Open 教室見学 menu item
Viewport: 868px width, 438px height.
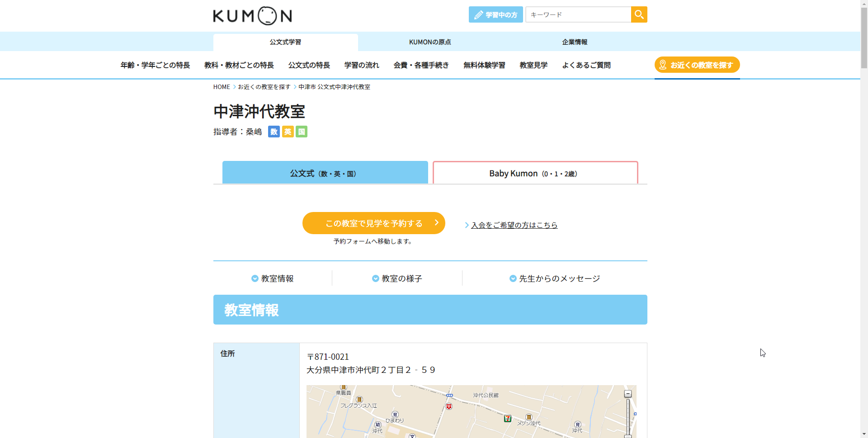pos(533,65)
